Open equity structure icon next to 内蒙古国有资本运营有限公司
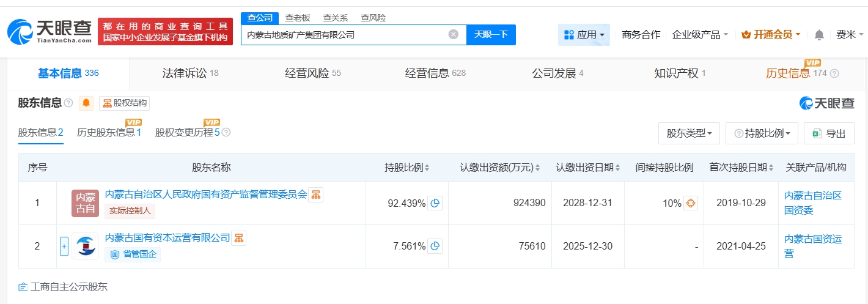This screenshot has width=868, height=304. pyautogui.click(x=238, y=238)
